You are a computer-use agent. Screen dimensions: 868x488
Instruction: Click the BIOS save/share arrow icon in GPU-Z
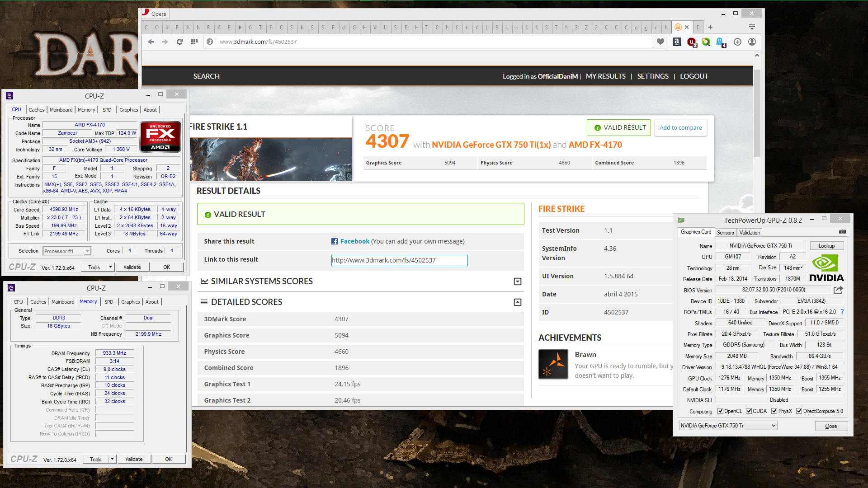tap(838, 290)
